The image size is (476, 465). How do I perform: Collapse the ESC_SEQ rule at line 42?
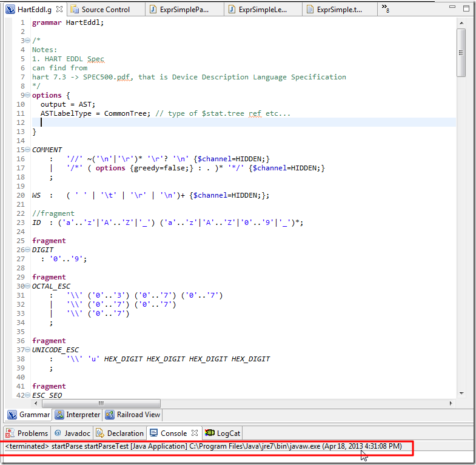28,395
